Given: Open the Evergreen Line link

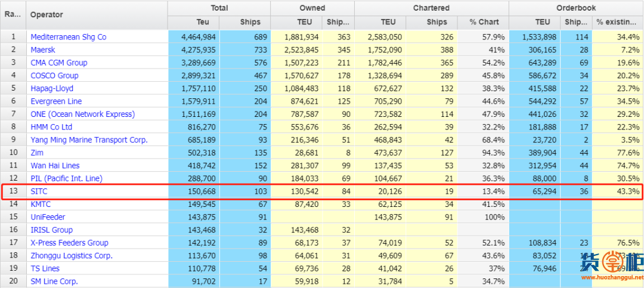Looking at the screenshot, I should (x=56, y=101).
